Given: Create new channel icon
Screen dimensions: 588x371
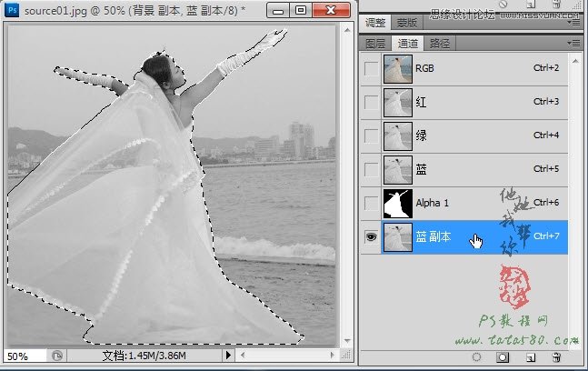Looking at the screenshot, I should tap(530, 357).
